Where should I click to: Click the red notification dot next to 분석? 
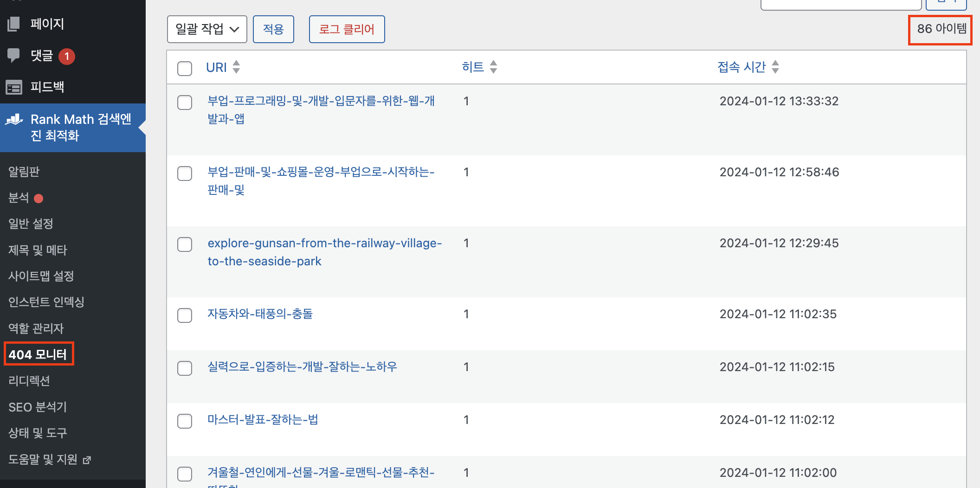pyautogui.click(x=39, y=198)
